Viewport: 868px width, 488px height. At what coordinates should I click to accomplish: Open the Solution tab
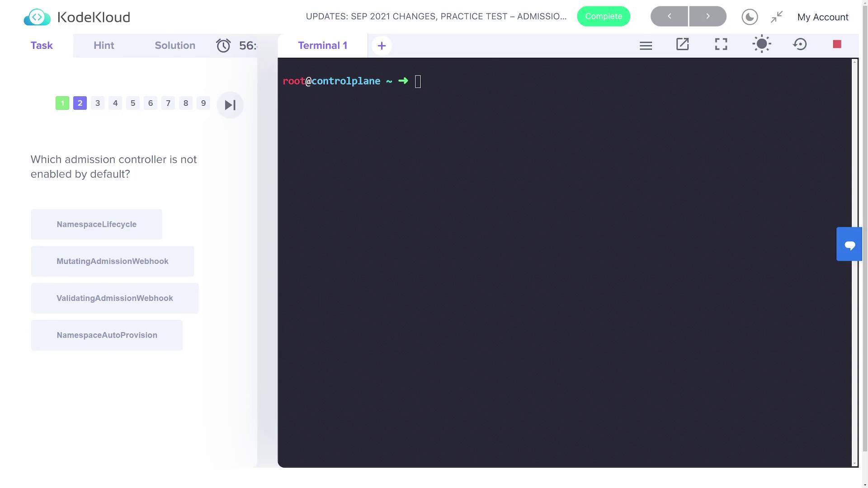[175, 46]
